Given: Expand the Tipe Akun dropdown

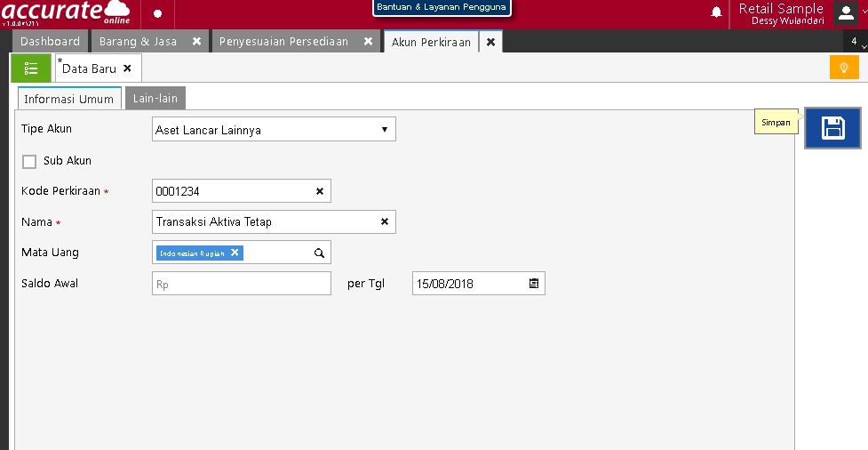Looking at the screenshot, I should tap(384, 130).
